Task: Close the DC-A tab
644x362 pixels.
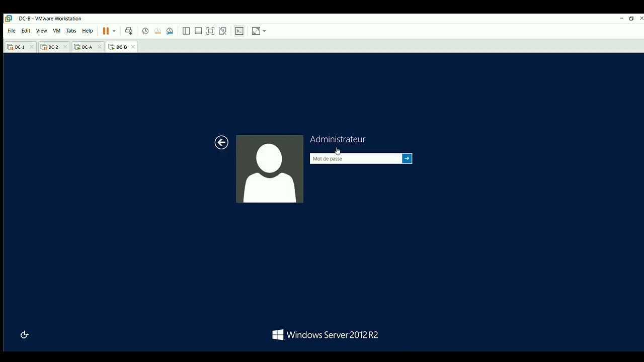Action: 99,47
